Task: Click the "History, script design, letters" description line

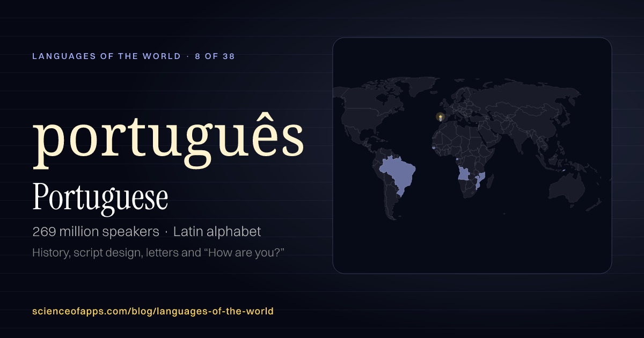Action: click(158, 252)
